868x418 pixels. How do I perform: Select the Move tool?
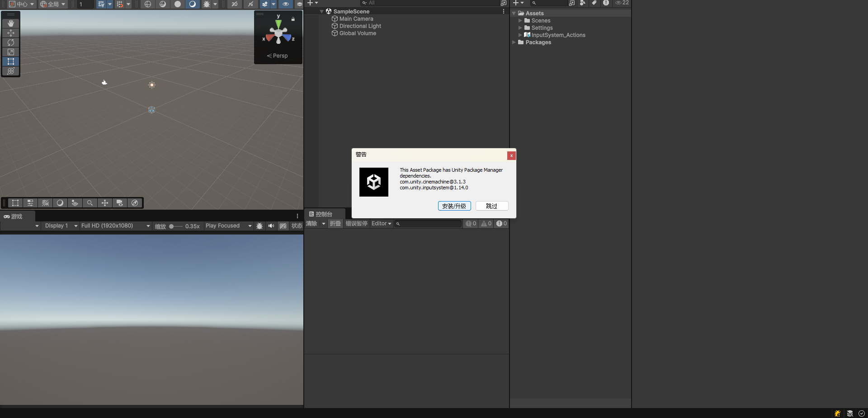tap(10, 33)
